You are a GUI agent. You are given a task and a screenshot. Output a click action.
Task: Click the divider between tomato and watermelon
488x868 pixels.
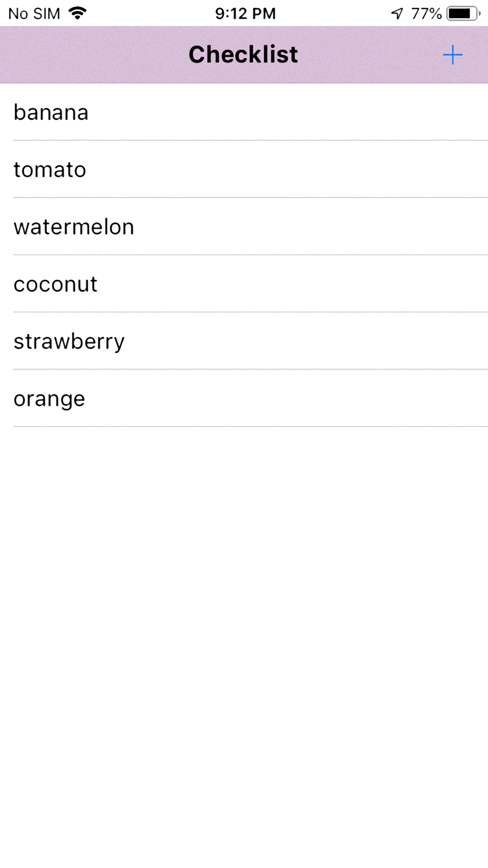tap(250, 197)
